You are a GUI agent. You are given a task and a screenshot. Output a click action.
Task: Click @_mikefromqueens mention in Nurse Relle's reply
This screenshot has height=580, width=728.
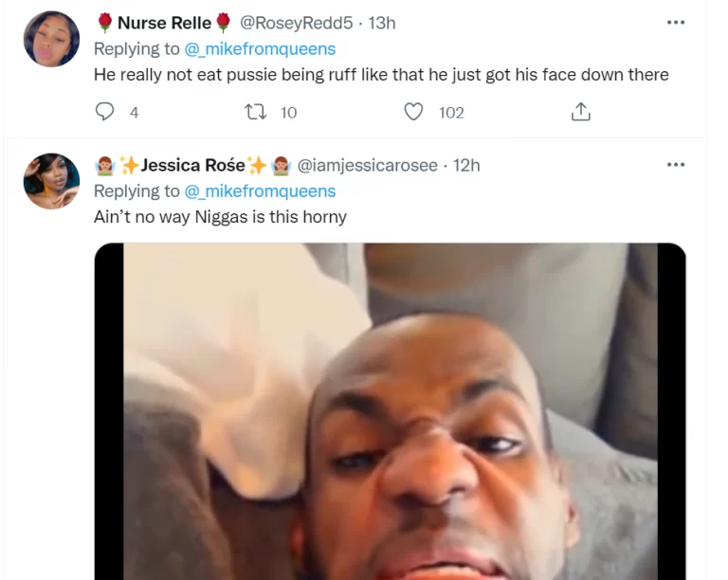[x=260, y=48]
